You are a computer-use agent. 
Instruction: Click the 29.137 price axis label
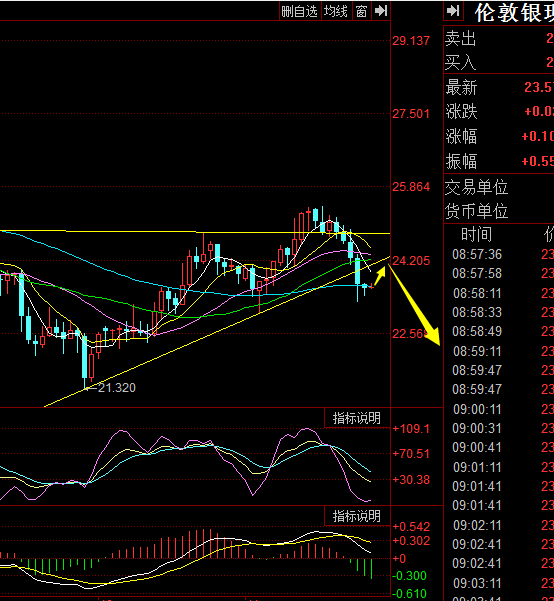[x=411, y=41]
